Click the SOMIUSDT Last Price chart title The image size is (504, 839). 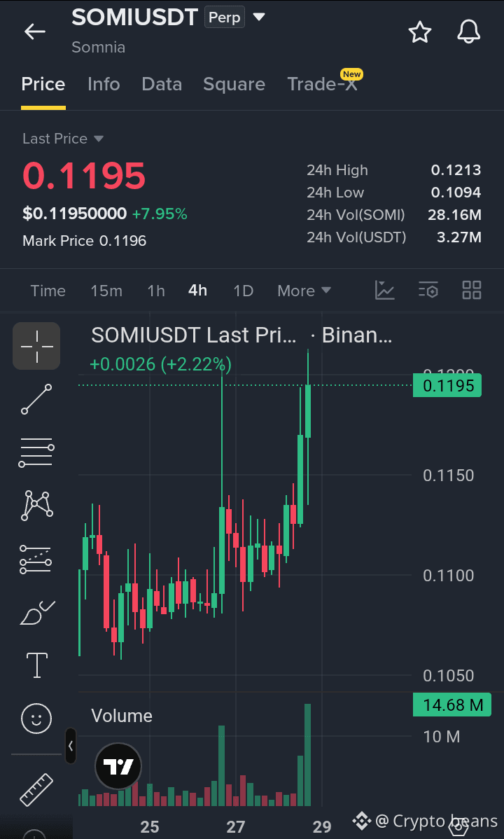[193, 335]
